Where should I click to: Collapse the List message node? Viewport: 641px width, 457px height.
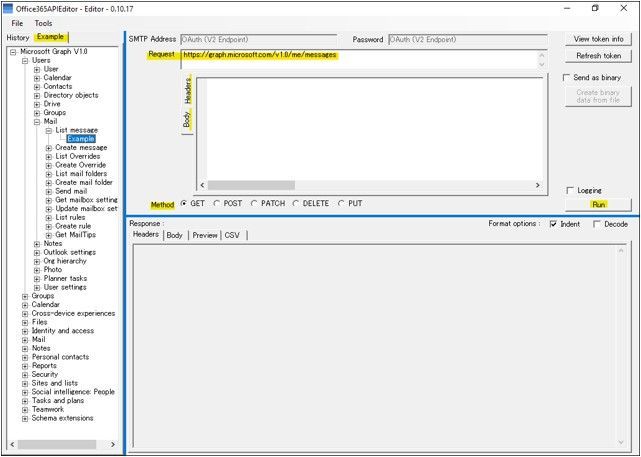[49, 130]
